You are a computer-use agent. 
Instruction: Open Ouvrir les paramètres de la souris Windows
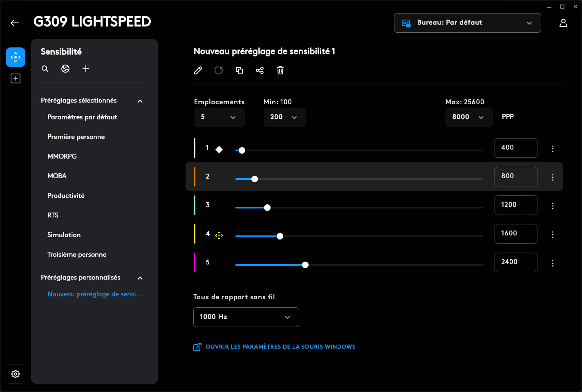coord(280,347)
